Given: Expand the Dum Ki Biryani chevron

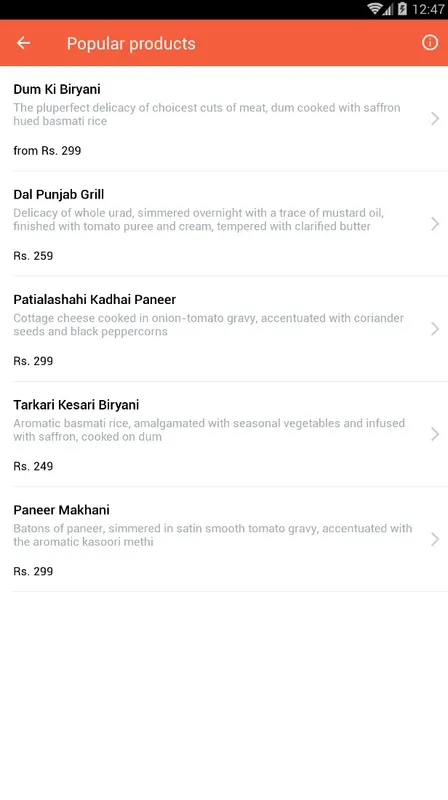Looking at the screenshot, I should (435, 119).
